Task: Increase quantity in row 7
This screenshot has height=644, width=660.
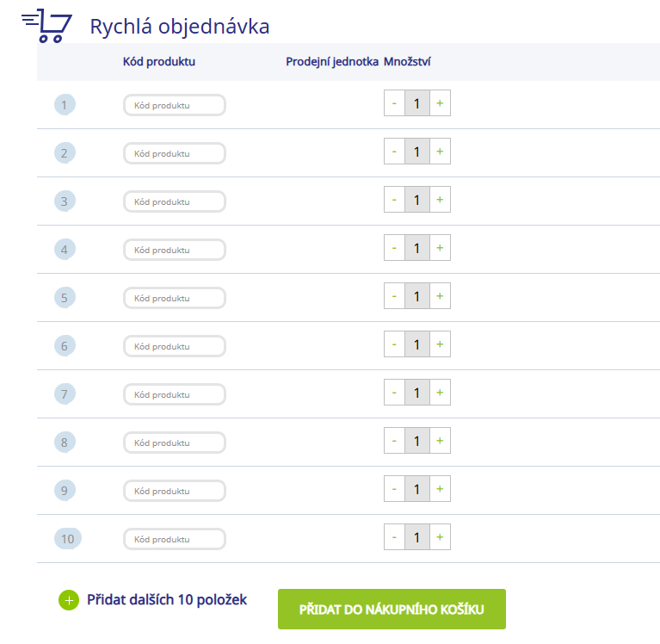Action: 440,392
